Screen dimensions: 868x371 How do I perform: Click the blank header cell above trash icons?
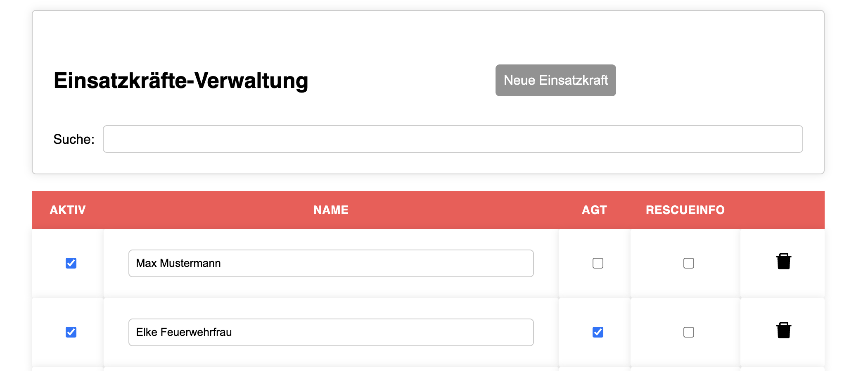pos(783,210)
